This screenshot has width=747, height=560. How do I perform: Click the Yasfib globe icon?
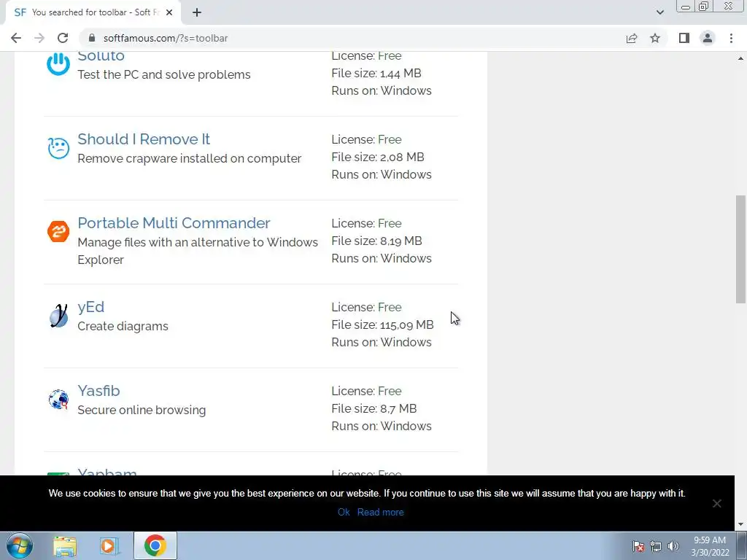58,399
